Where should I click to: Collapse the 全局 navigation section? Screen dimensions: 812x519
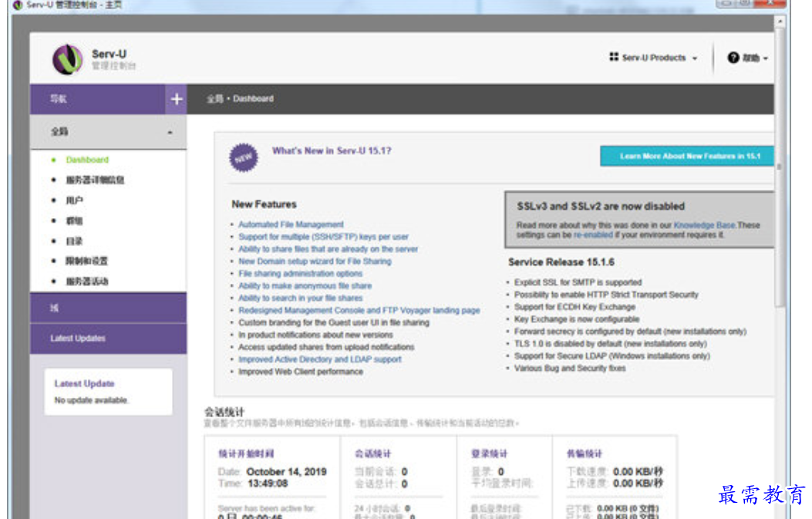108,132
